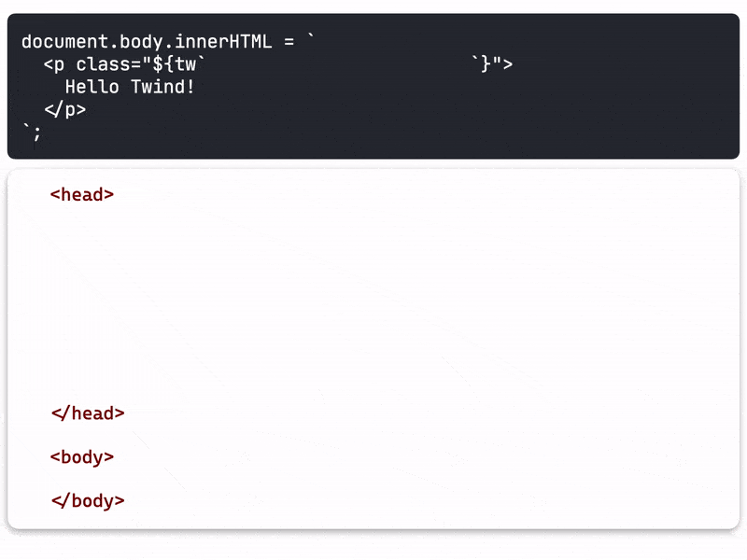This screenshot has width=747, height=560.
Task: Select the opening <body> tag
Action: click(x=82, y=457)
